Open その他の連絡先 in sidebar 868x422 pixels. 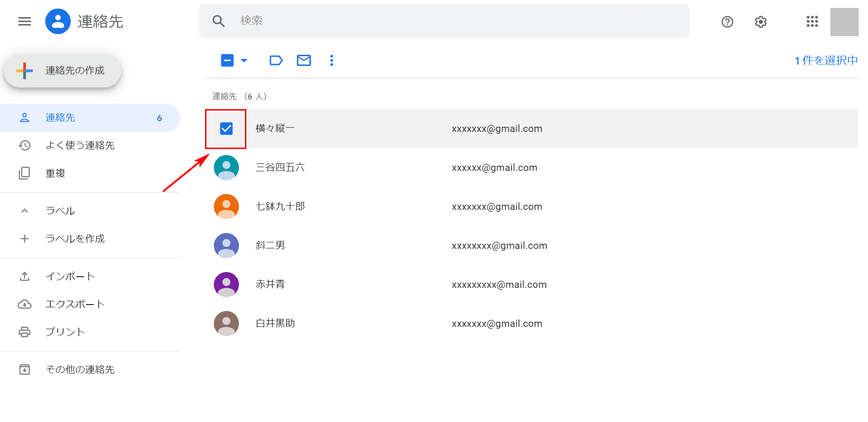click(x=90, y=370)
